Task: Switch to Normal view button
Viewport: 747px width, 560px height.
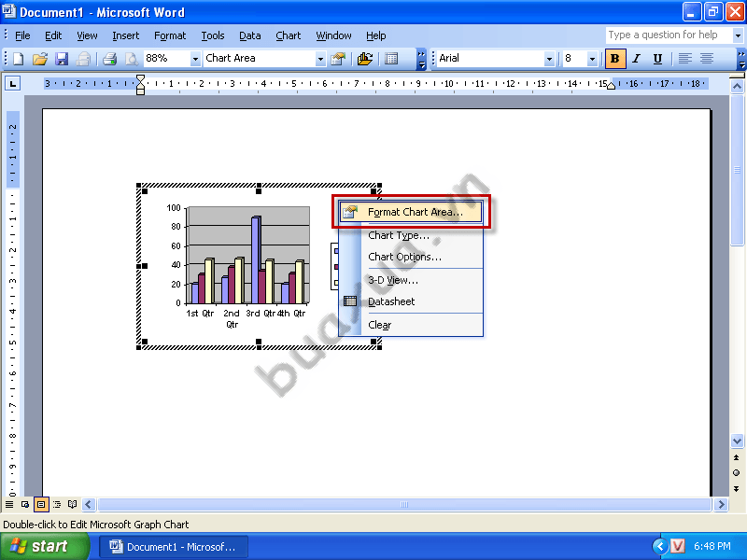Action: 9,504
